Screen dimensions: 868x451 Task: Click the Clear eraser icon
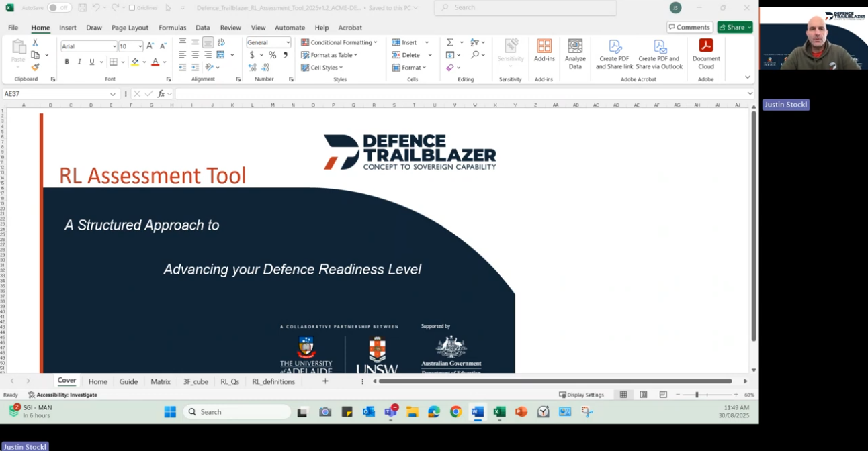(x=450, y=68)
